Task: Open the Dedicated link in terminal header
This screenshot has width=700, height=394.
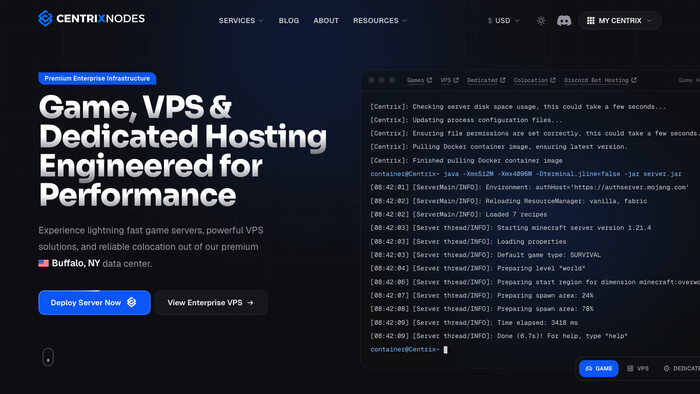Action: point(486,80)
